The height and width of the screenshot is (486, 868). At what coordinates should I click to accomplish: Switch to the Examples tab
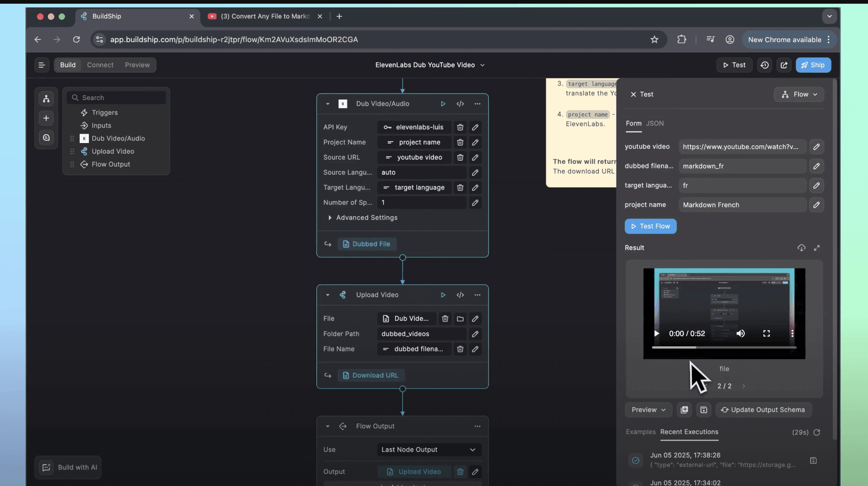[641, 432]
